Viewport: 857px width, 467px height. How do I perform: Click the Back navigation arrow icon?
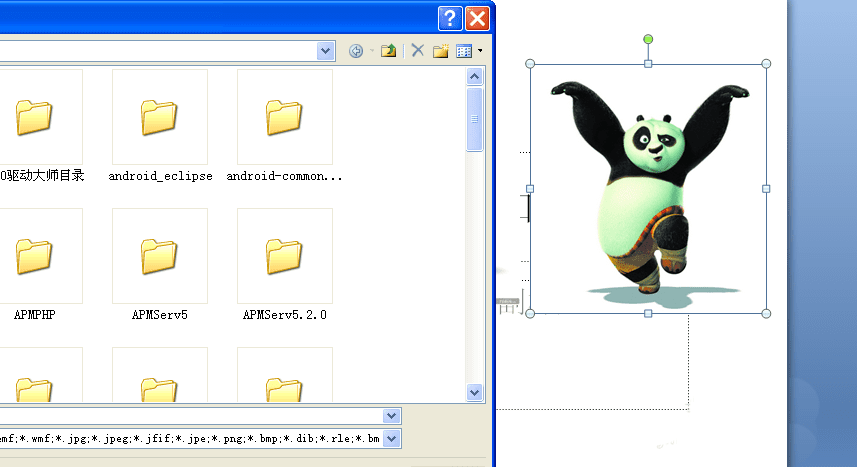point(356,51)
